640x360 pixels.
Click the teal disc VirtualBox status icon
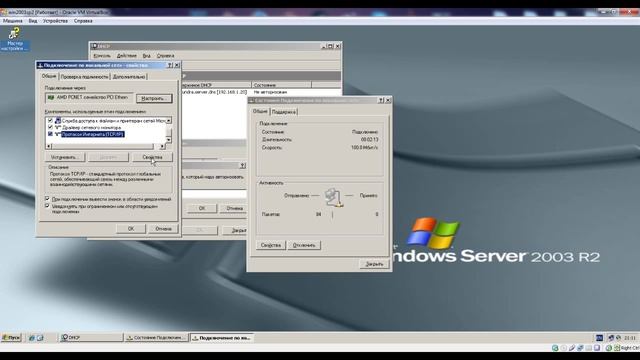[555, 348]
